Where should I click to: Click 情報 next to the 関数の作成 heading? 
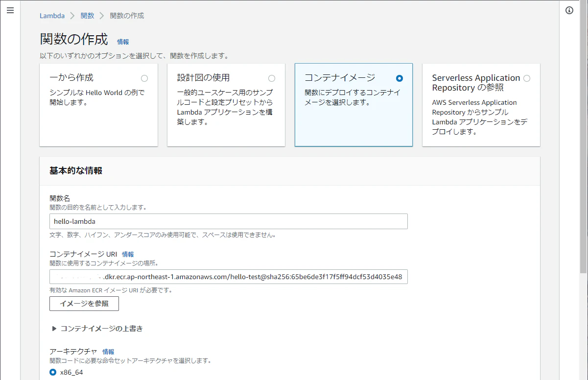[x=122, y=42]
